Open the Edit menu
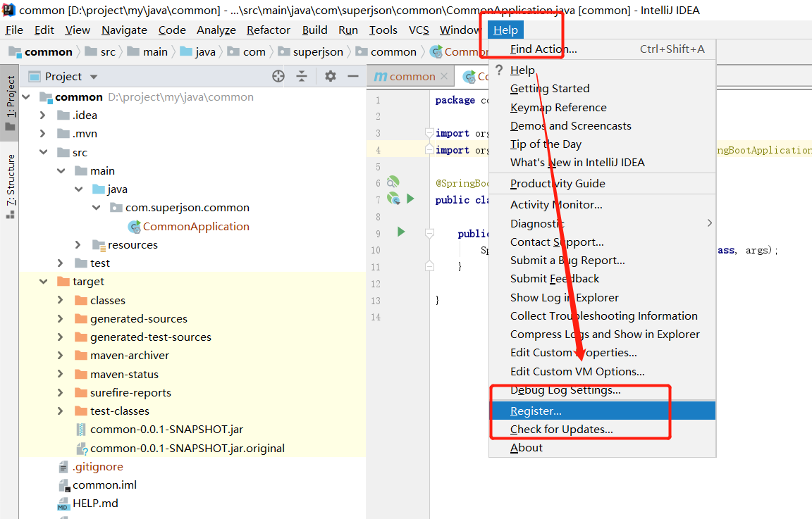 pyautogui.click(x=44, y=30)
